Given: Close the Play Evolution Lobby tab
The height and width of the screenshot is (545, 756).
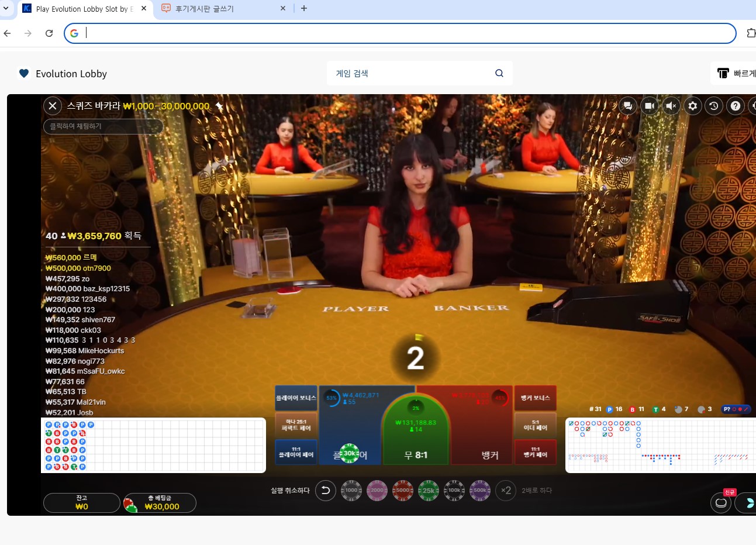Looking at the screenshot, I should click(144, 9).
